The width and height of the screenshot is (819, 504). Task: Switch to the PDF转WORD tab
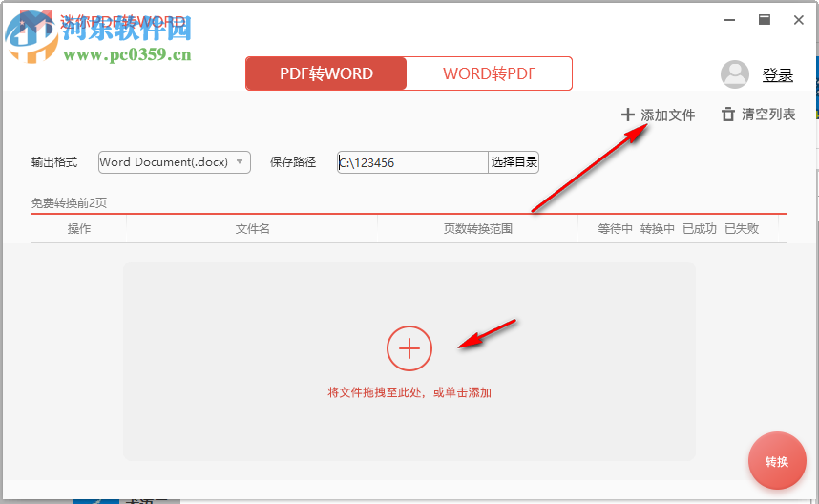click(x=325, y=73)
